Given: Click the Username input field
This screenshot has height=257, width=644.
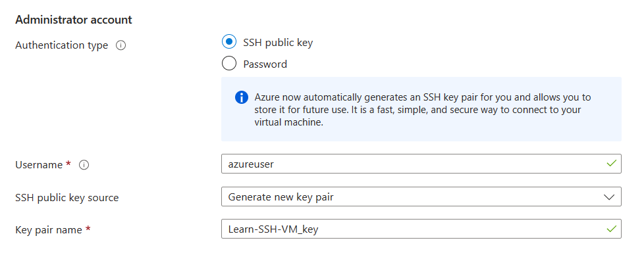Looking at the screenshot, I should click(x=421, y=164).
